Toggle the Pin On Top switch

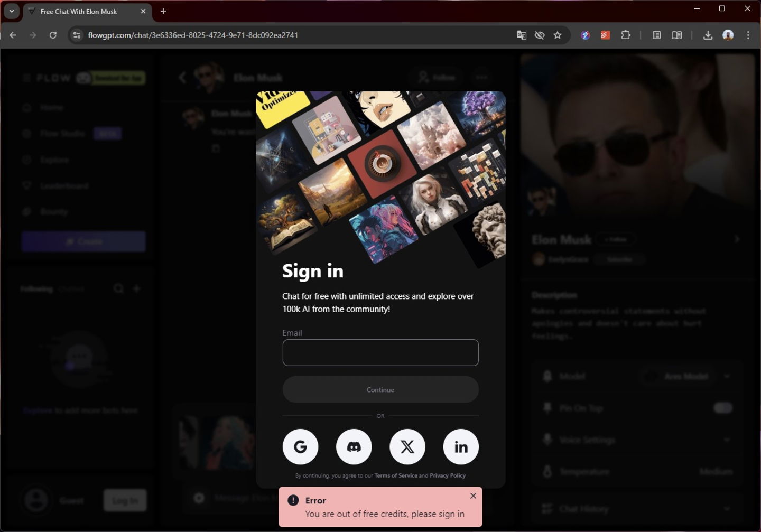(x=723, y=408)
